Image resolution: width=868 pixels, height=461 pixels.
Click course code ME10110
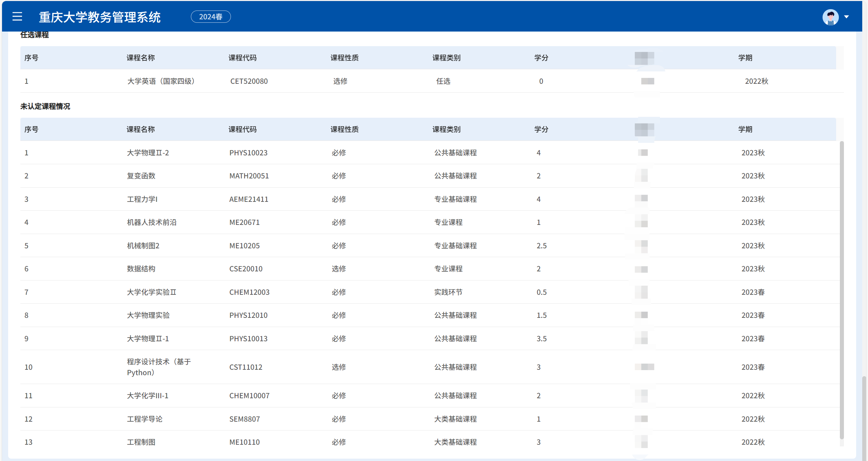(x=244, y=442)
